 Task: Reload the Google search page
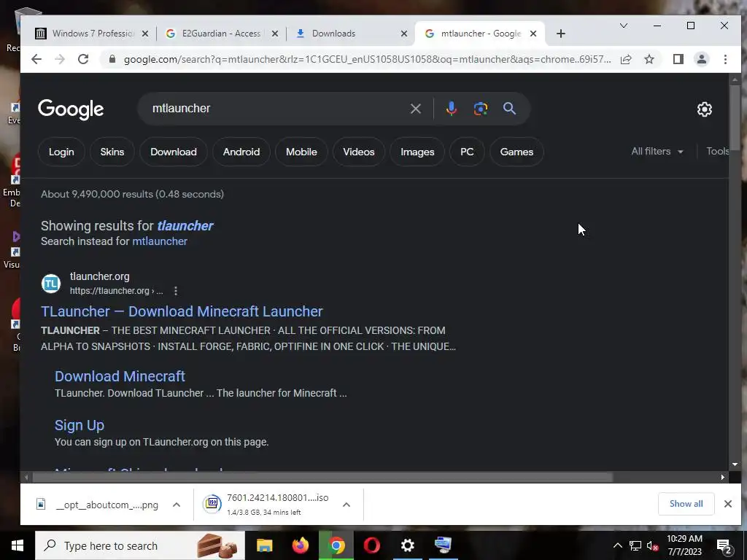pos(83,59)
